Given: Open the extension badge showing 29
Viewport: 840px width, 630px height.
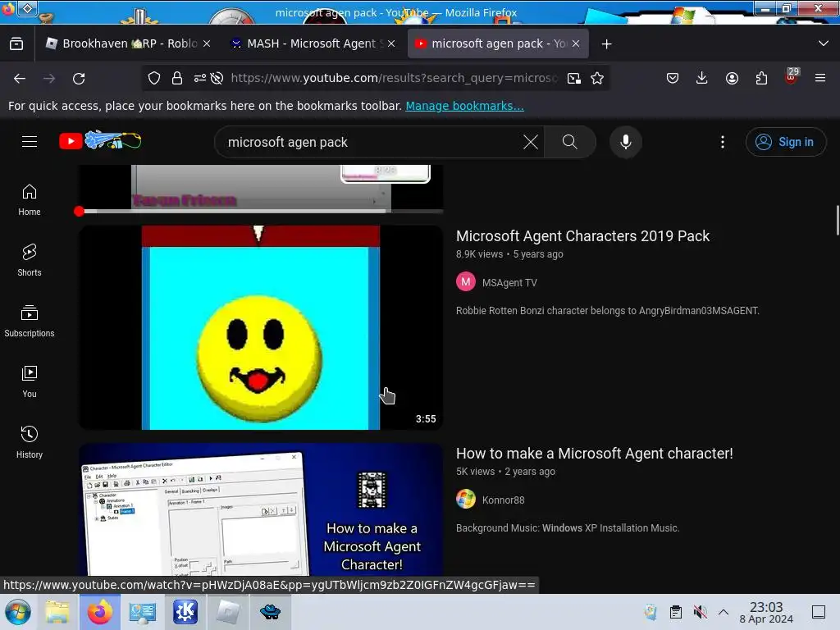Looking at the screenshot, I should tap(792, 75).
